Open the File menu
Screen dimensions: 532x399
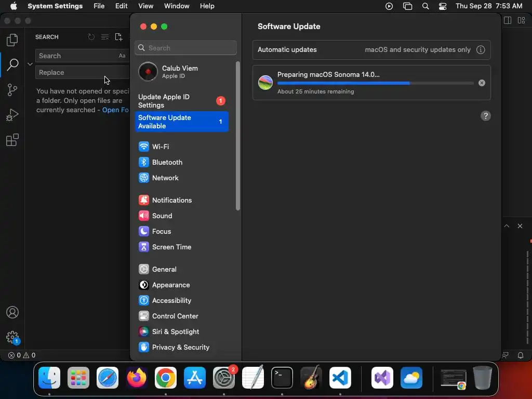click(x=99, y=6)
